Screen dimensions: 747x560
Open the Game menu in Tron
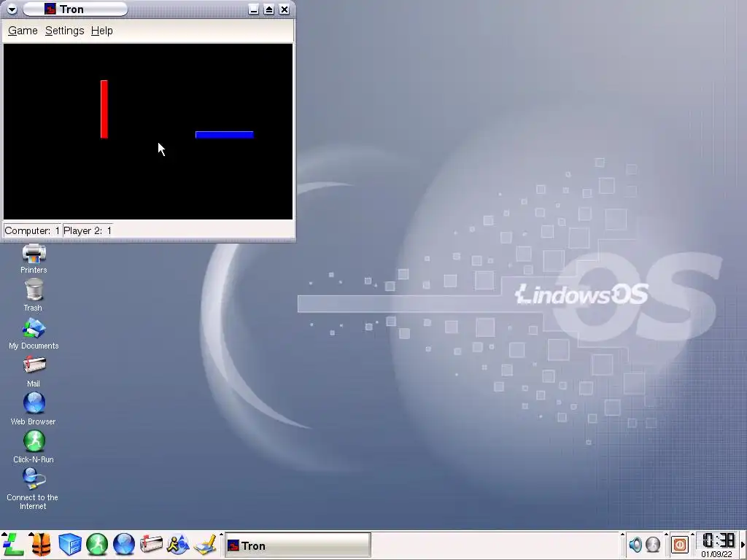point(23,31)
